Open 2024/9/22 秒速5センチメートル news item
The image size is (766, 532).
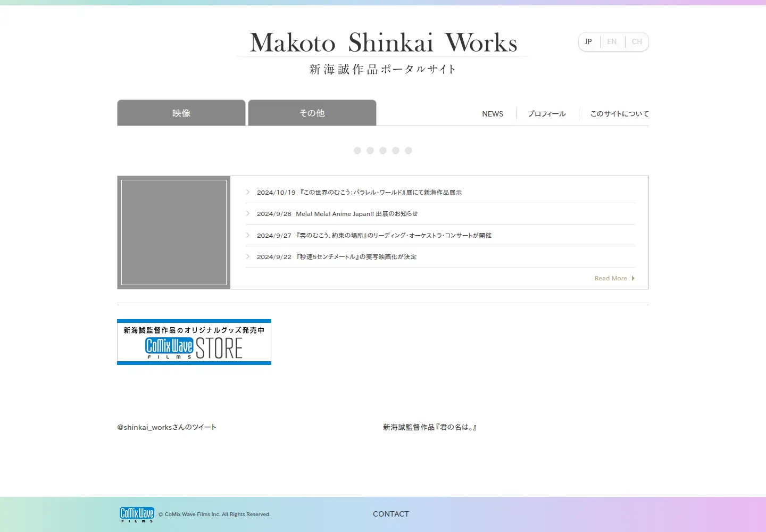[x=337, y=257]
